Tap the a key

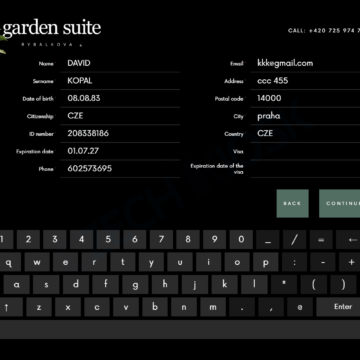point(17,285)
